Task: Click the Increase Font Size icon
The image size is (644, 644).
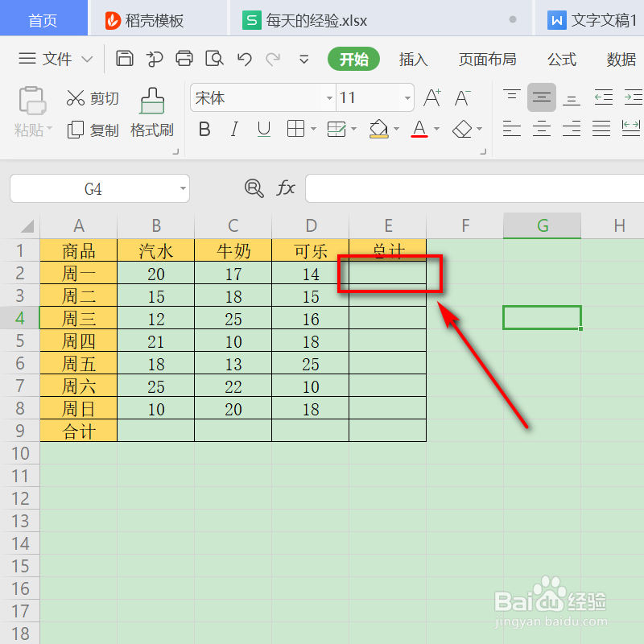Action: coord(431,97)
